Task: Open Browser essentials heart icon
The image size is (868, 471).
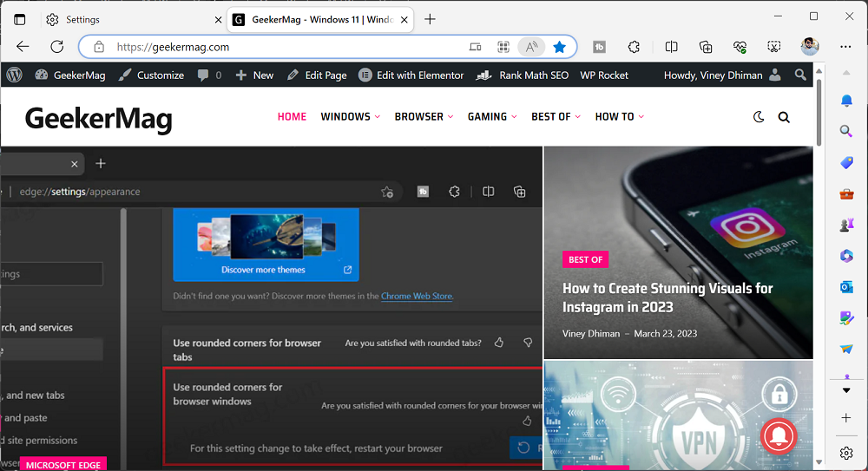Action: [740, 47]
